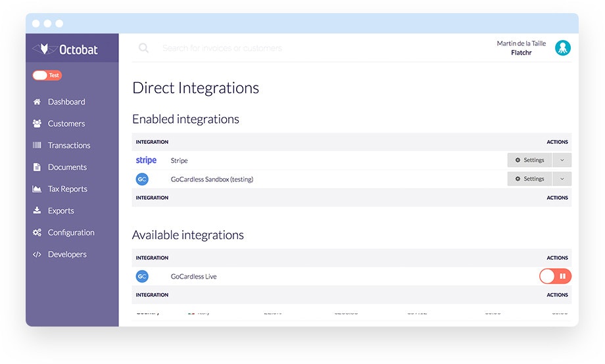Click the GoCardless Sandbox GC icon

point(142,179)
